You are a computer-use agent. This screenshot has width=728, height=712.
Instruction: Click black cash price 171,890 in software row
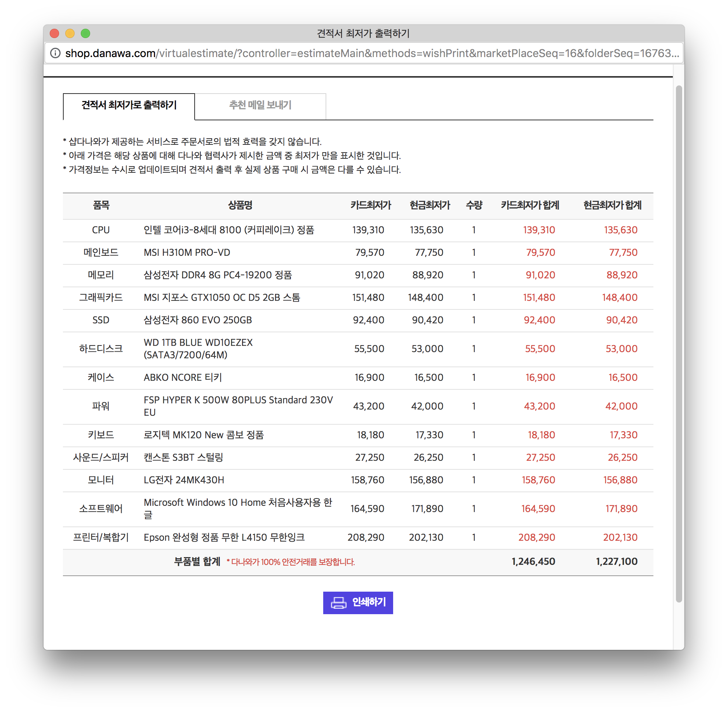tap(427, 509)
